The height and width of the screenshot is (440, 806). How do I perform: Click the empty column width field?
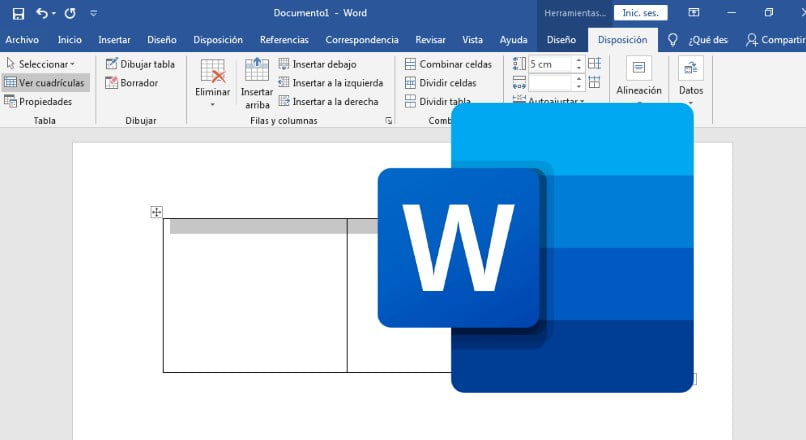point(550,83)
